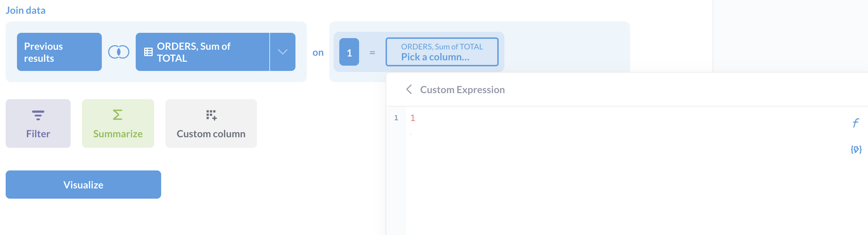Click the Custom Expression header title
The height and width of the screenshot is (235, 868).
(462, 90)
